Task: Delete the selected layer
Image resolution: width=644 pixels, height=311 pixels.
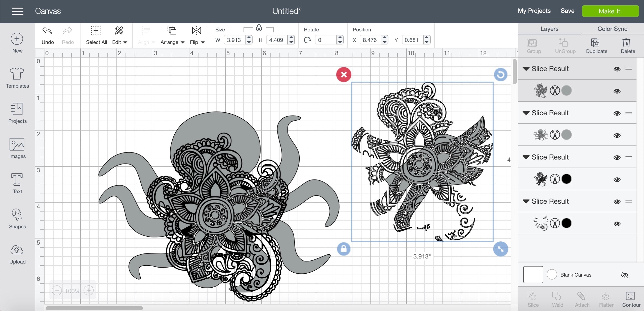Action: point(628,46)
